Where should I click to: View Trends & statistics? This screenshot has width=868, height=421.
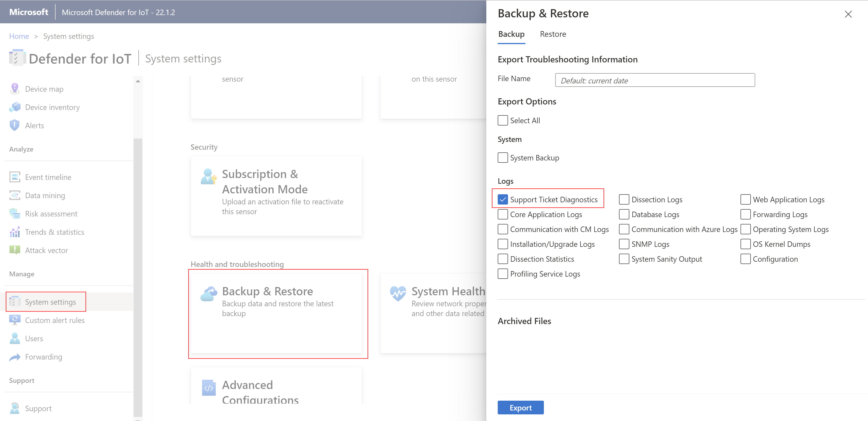point(54,232)
